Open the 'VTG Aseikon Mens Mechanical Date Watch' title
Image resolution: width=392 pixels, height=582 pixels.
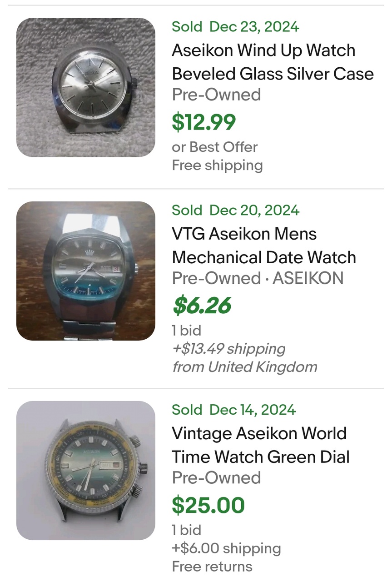(x=263, y=246)
